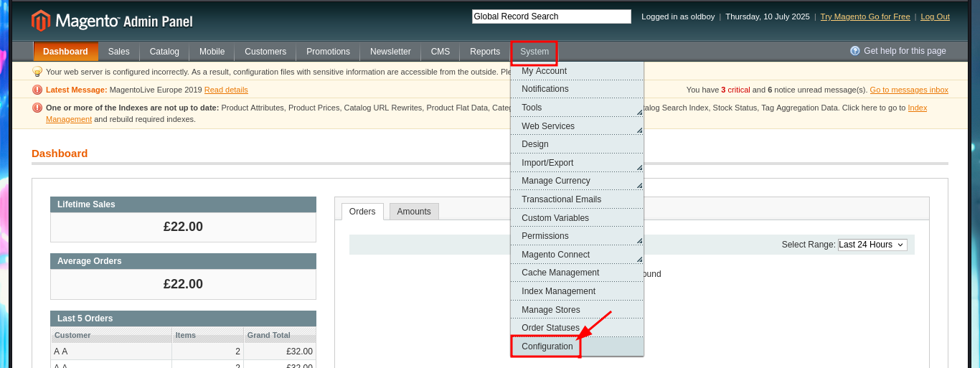Select Manage Stores menu entry
Image resolution: width=980 pixels, height=368 pixels.
coord(577,310)
